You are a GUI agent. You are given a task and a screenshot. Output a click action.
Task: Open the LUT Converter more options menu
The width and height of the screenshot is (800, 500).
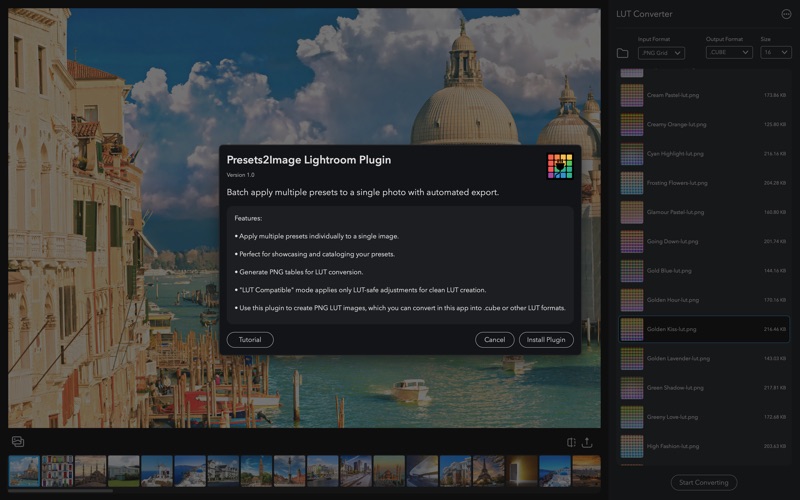786,14
